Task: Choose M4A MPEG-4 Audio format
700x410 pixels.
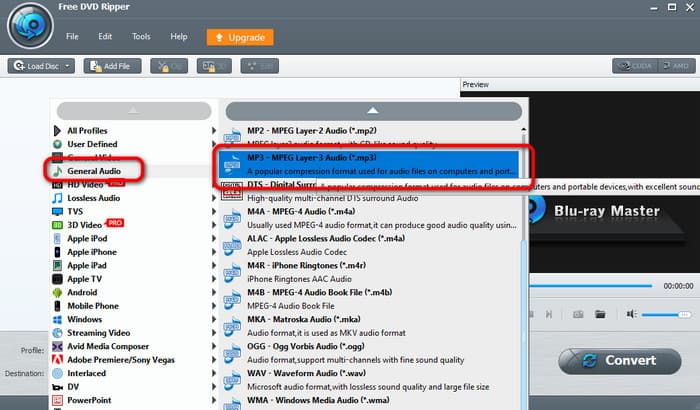Action: [371, 218]
